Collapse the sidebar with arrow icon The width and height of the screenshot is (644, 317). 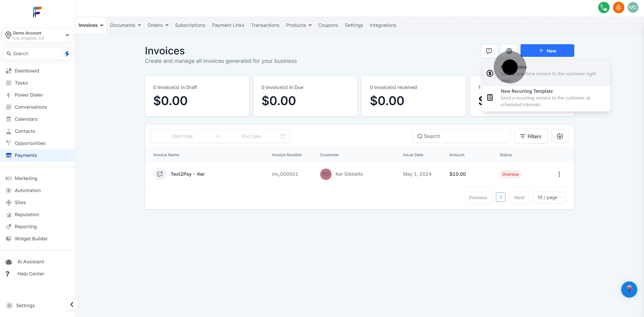point(72,304)
